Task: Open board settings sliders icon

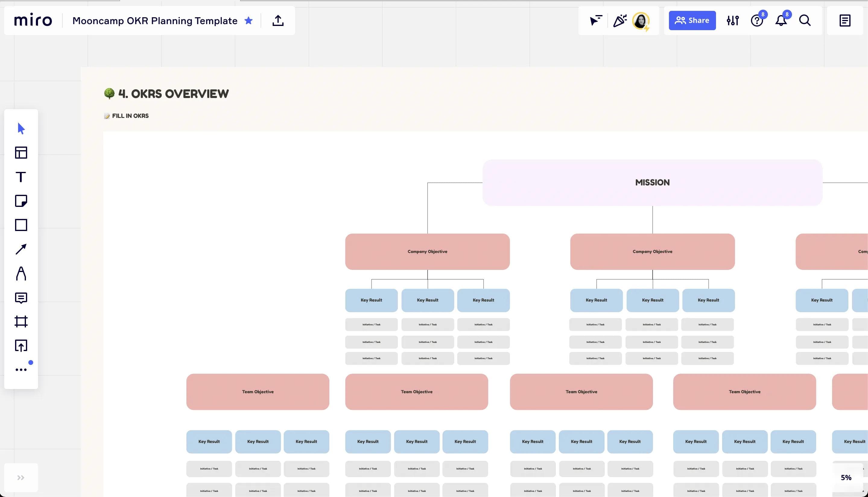Action: pyautogui.click(x=733, y=21)
